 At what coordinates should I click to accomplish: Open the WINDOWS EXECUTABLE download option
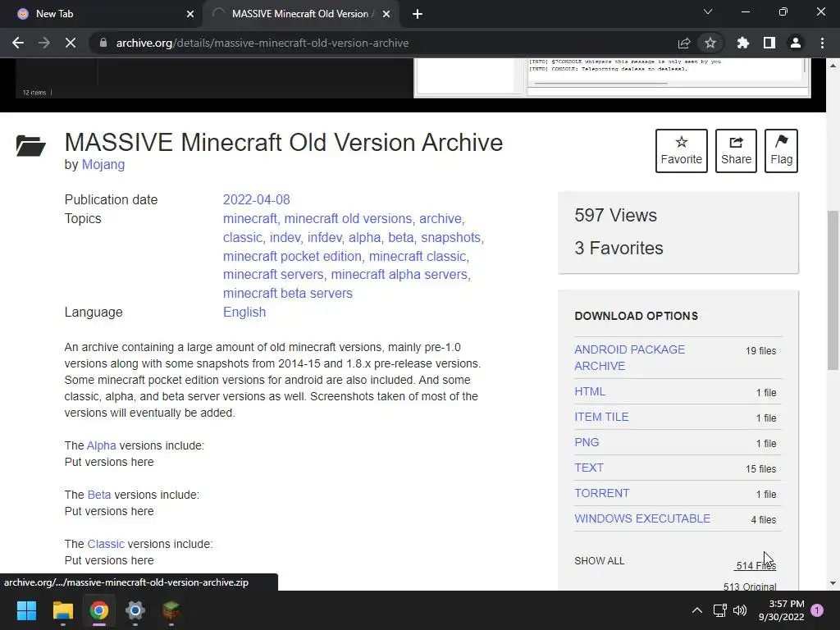point(642,518)
